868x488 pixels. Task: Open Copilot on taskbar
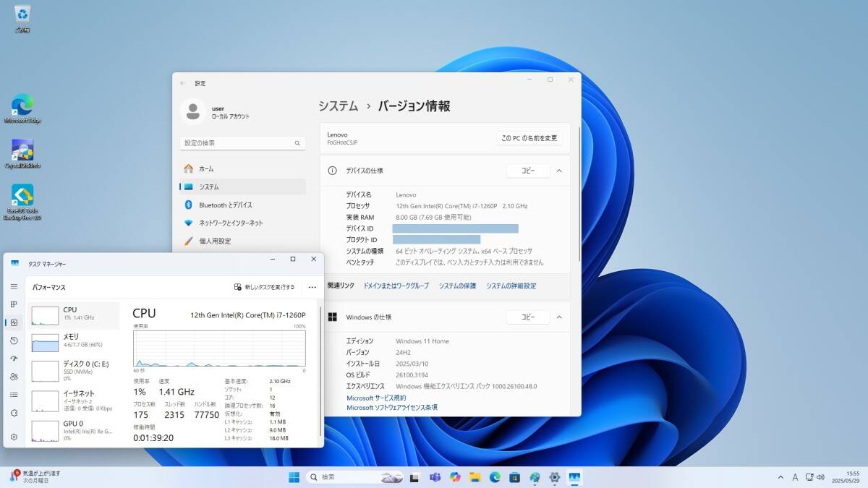tap(455, 477)
